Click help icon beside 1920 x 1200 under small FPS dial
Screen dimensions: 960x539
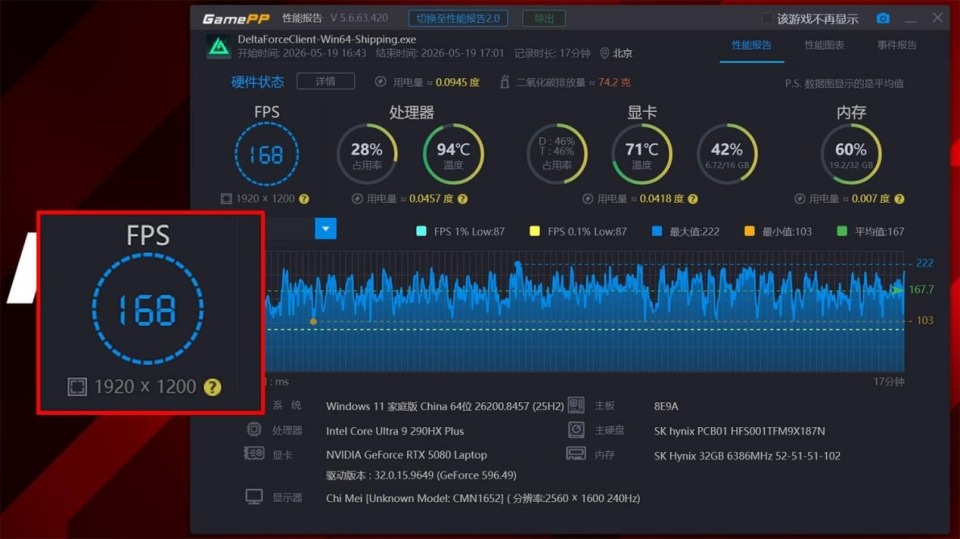point(304,199)
